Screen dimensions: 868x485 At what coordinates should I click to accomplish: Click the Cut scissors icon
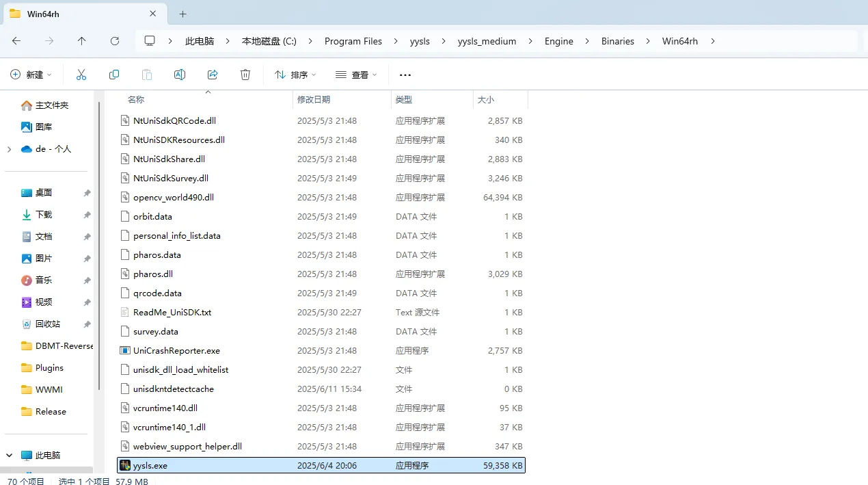click(x=81, y=75)
